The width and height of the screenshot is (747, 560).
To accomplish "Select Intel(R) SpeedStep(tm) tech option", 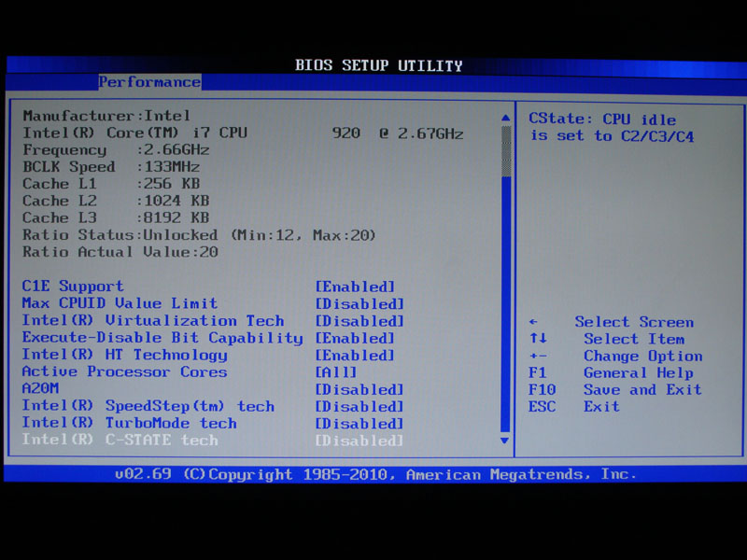I will 148,406.
